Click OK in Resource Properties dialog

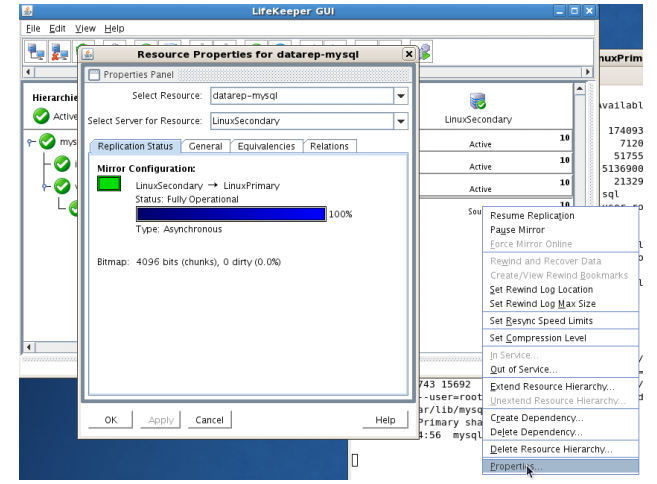111,420
